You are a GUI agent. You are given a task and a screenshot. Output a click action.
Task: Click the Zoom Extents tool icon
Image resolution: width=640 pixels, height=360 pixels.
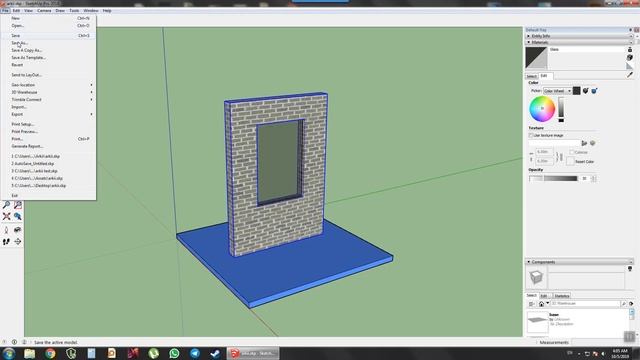7,216
